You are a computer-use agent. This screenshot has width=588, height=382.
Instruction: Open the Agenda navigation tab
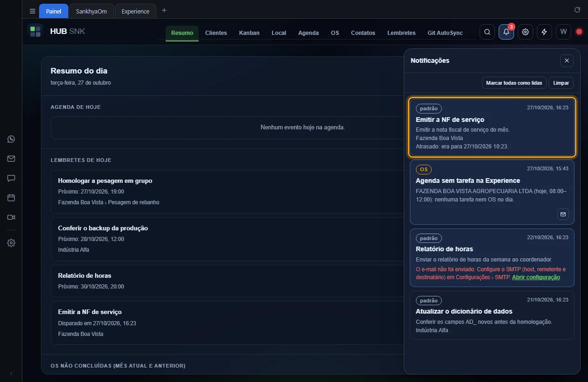[x=308, y=33]
